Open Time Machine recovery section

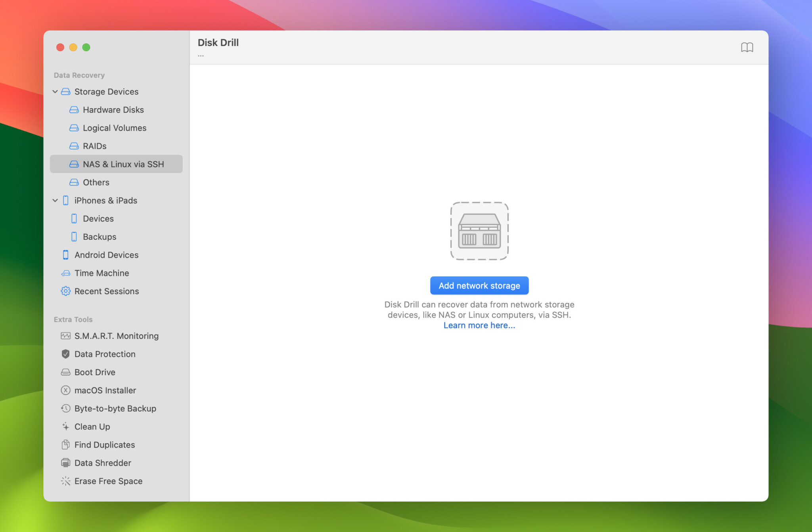pos(101,273)
